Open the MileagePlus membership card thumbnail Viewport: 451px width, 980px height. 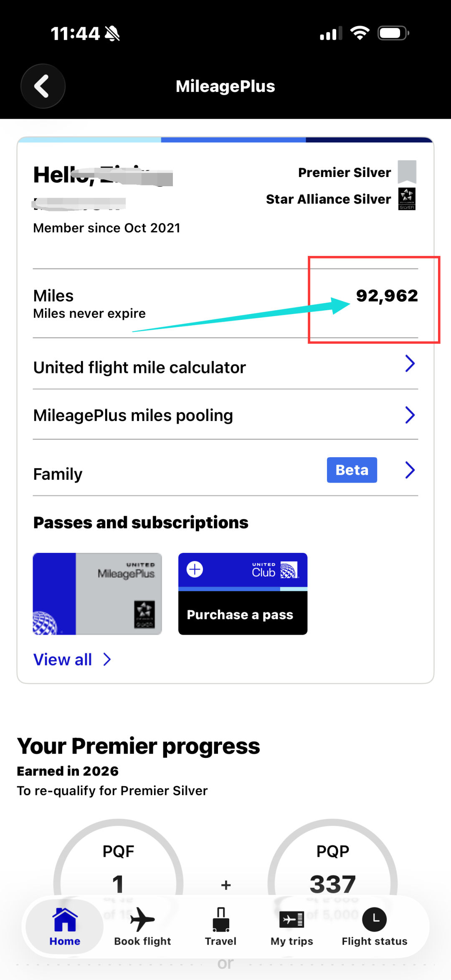tap(97, 594)
